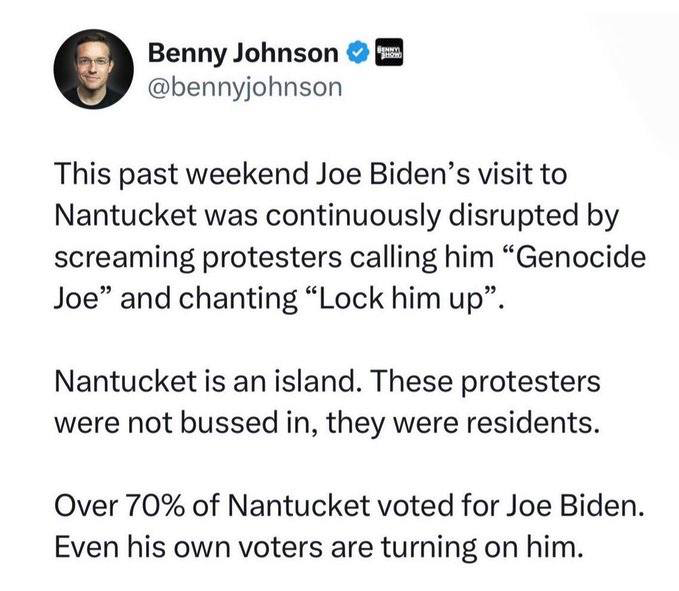Click the words "Joe Biden's visit to"
This screenshot has width=679, height=591.
point(442,174)
